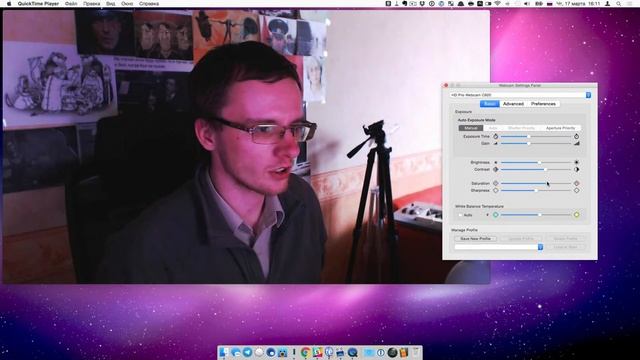Switch to the Preferences tab
Screen dimensions: 640x360
click(543, 104)
